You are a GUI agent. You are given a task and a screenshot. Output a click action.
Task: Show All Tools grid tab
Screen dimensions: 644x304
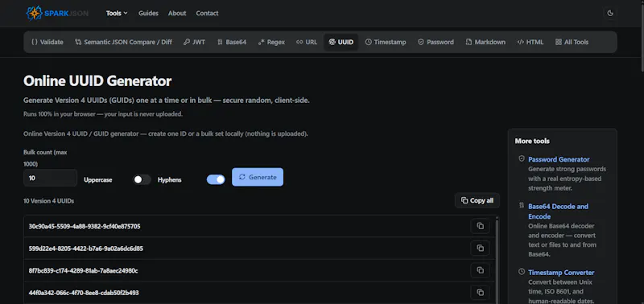click(x=572, y=42)
